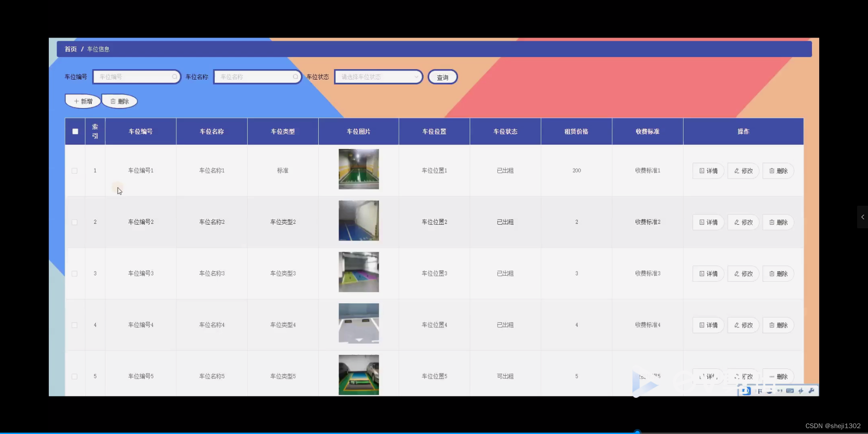Click the document icon on row 2's 详情 button
This screenshot has height=434, width=868.
[701, 222]
